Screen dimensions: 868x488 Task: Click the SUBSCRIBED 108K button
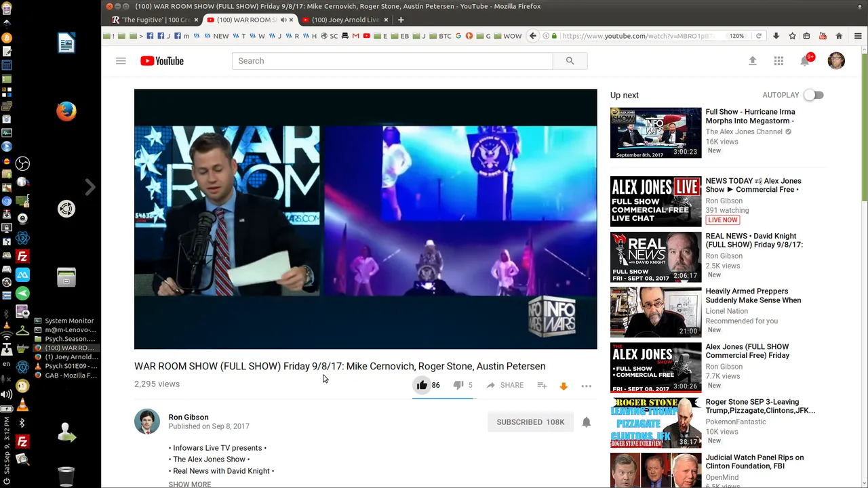pos(530,422)
